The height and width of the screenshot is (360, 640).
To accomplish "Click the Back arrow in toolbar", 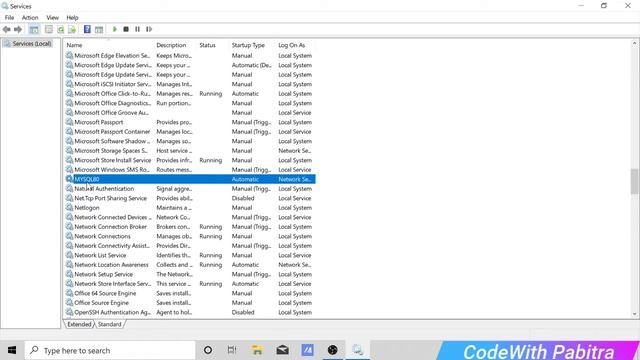I will [7, 29].
